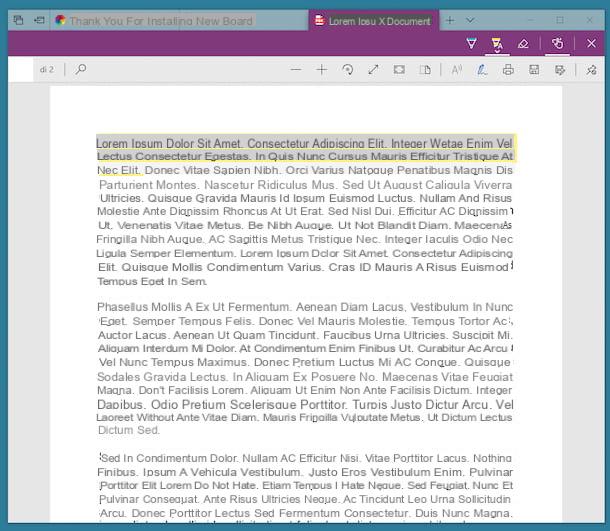Image resolution: width=610 pixels, height=531 pixels.
Task: Click the highlighted 'Lorem Ipsum Dolor Sit Amet' line
Action: pyautogui.click(x=304, y=143)
